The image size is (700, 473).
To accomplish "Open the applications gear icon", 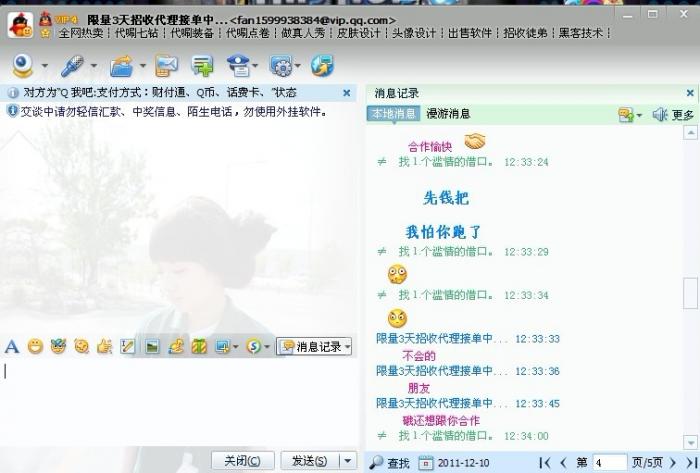I will tap(281, 66).
